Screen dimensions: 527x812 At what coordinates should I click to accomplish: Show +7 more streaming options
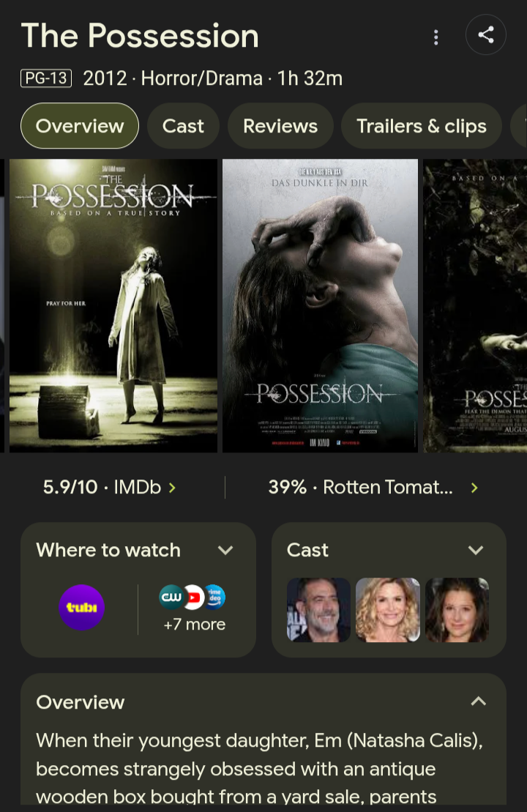tap(195, 625)
